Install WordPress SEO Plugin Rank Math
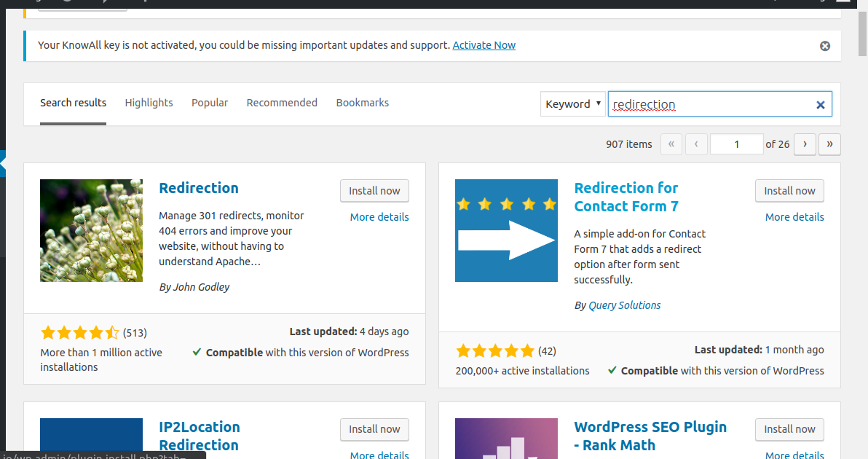Image resolution: width=868 pixels, height=459 pixels. pyautogui.click(x=789, y=430)
